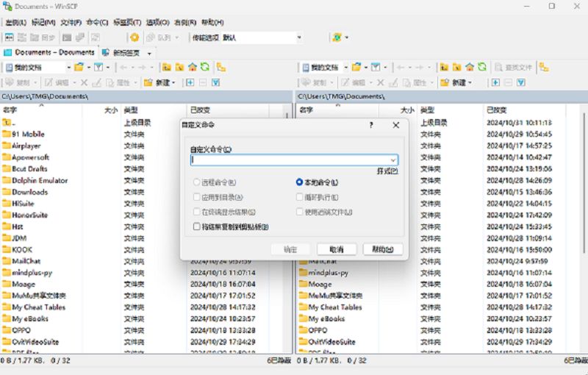Click the pattern hints link under command field
The image size is (588, 375).
point(387,171)
